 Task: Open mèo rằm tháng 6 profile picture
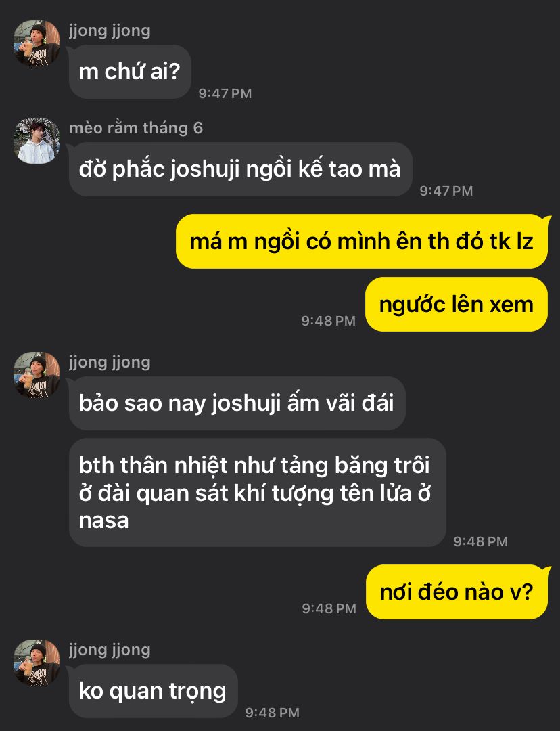click(x=37, y=140)
